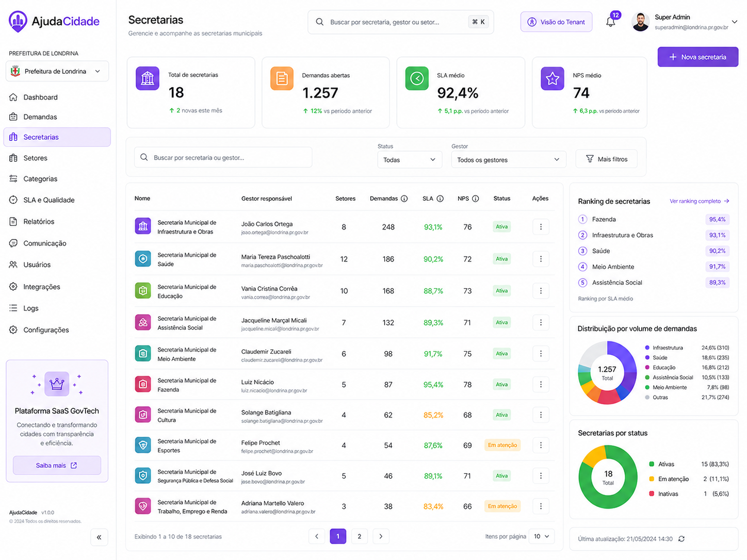Viewport: 747px width, 560px height.
Task: Focus the Buscar por secretaria ou gestor field
Action: tap(223, 158)
